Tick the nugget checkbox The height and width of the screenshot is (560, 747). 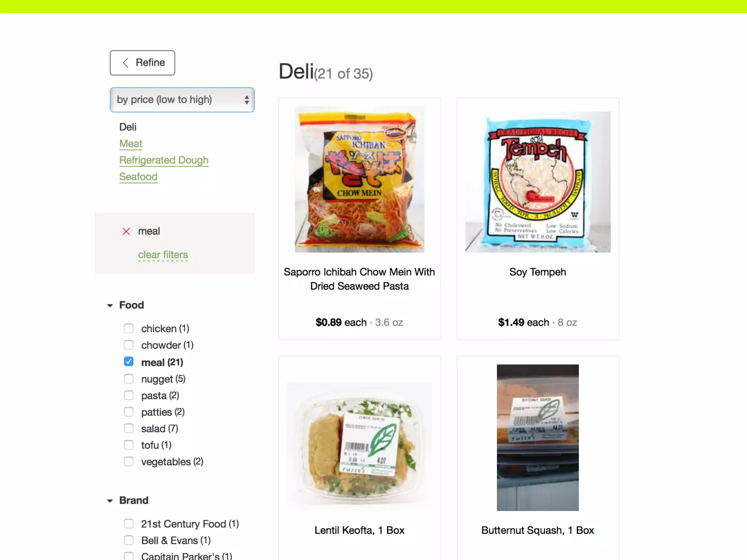(x=129, y=379)
